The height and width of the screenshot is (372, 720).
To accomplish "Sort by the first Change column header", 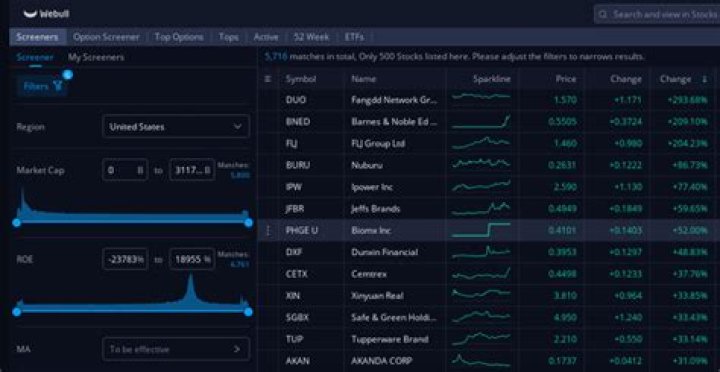I will pos(626,79).
